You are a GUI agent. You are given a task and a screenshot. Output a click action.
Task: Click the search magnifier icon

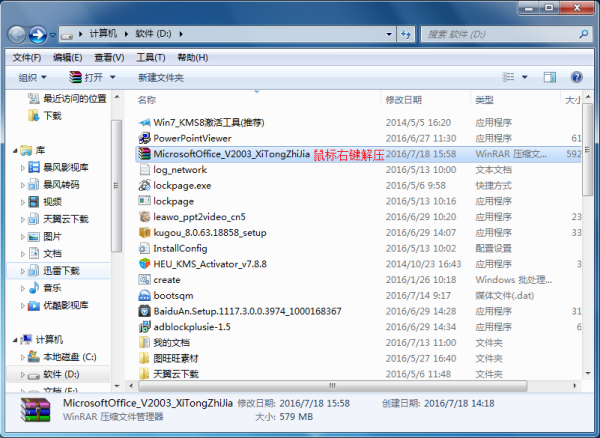pos(584,34)
